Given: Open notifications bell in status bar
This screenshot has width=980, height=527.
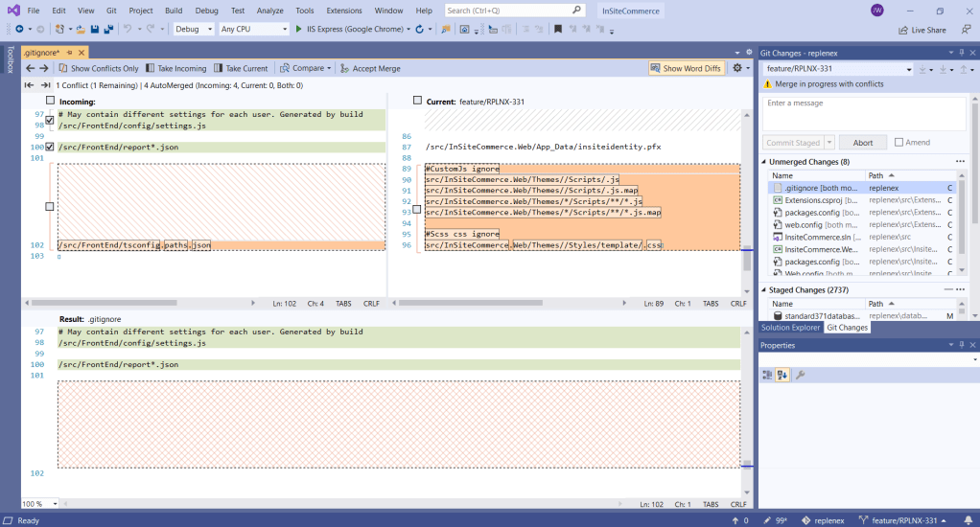Looking at the screenshot, I should pos(968,520).
